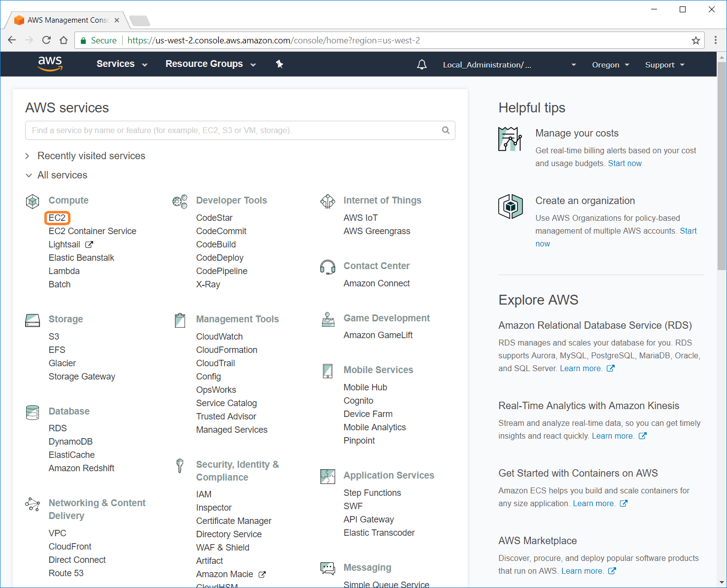727x588 pixels.
Task: Open the DynamoDB service link
Action: tap(70, 442)
